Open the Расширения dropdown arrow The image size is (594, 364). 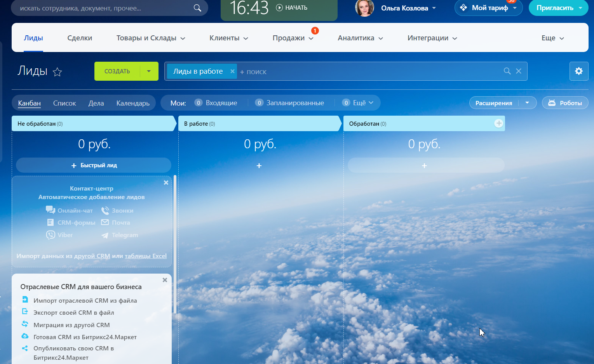coord(527,103)
